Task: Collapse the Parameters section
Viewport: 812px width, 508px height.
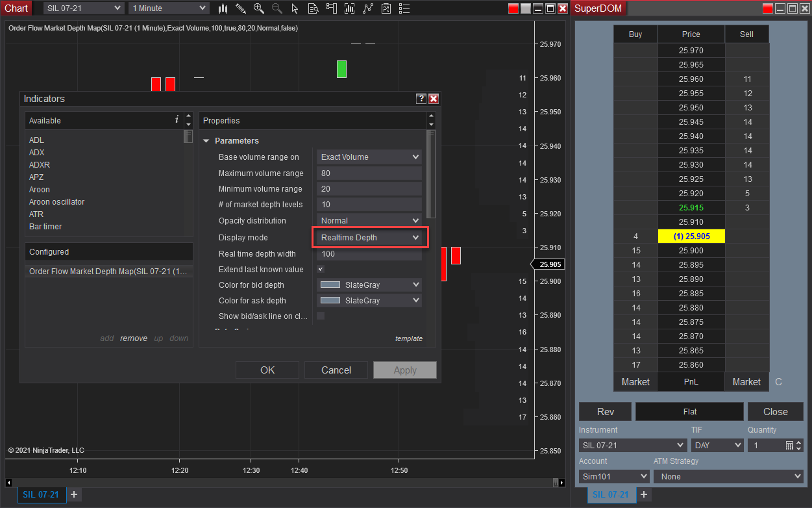Action: [206, 141]
